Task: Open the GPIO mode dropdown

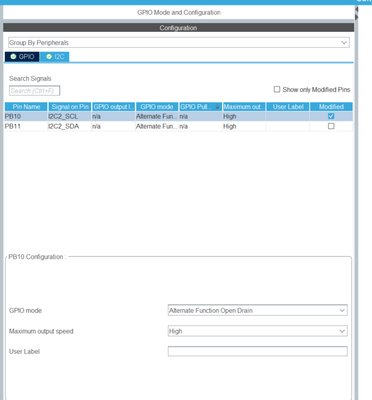Action: pyautogui.click(x=257, y=310)
